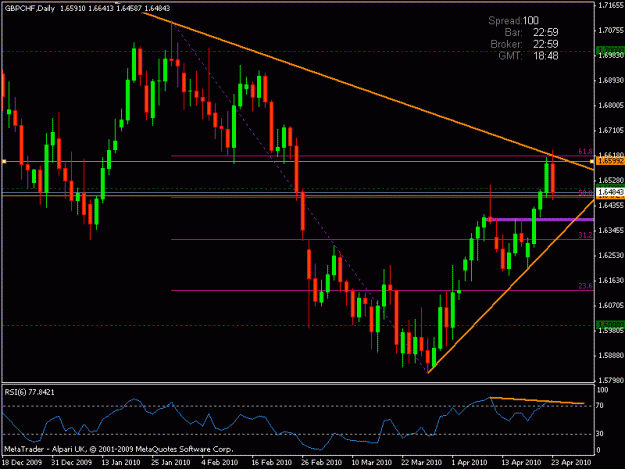The image size is (625, 469).
Task: Click the 13 Jan 2010 date label
Action: 121,463
